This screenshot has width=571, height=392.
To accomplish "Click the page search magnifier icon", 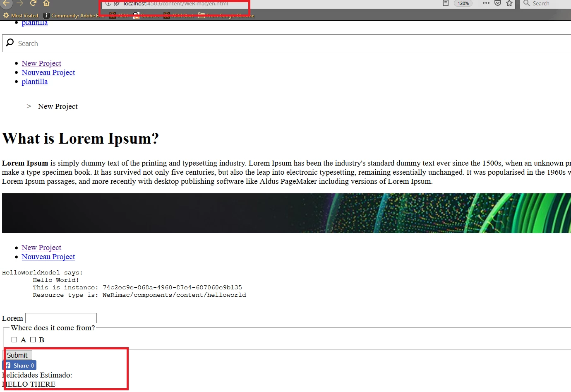I will pos(10,43).
